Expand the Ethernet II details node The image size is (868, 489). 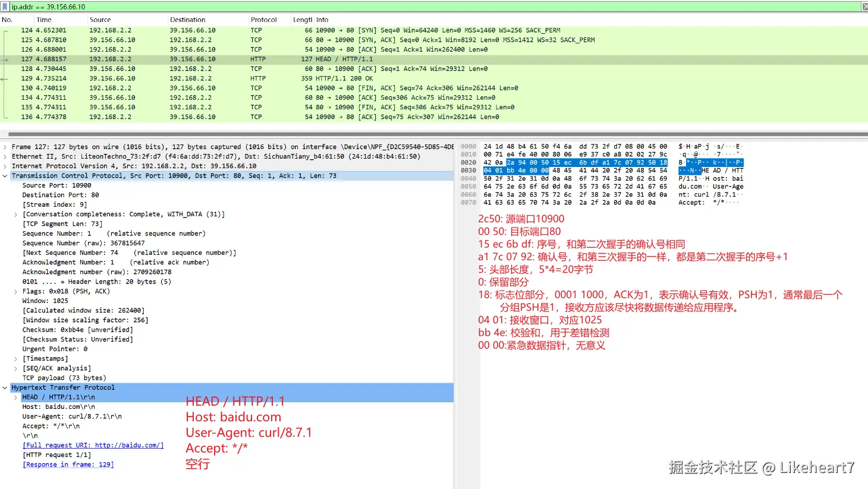point(5,157)
